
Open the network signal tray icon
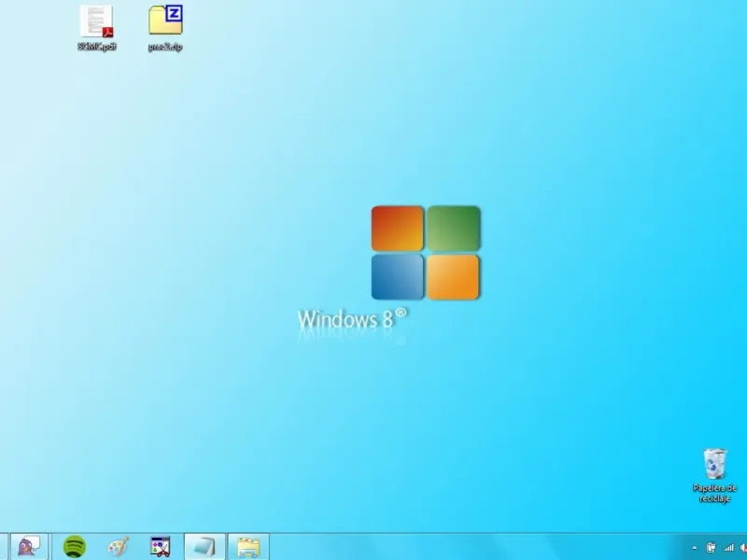728,548
